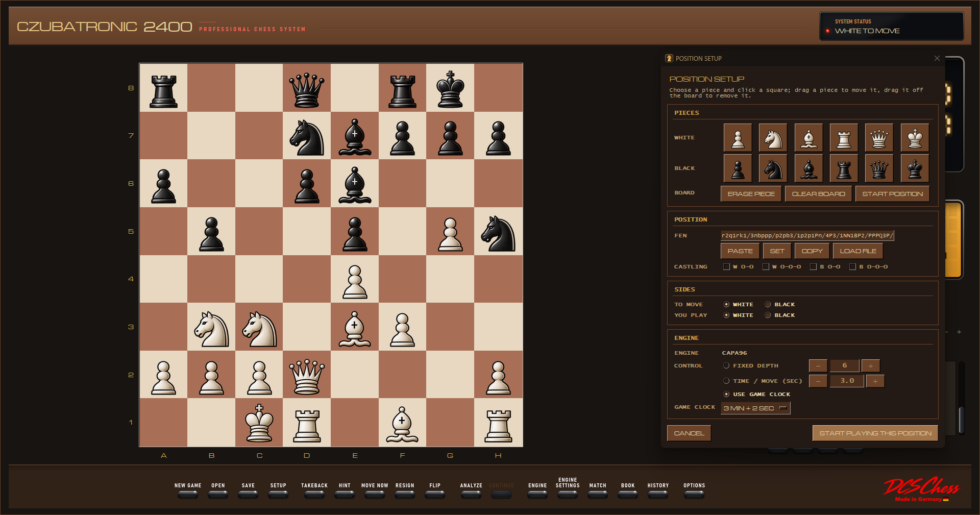Select the white knight piece in palette
Image resolution: width=980 pixels, height=515 pixels.
click(x=773, y=138)
